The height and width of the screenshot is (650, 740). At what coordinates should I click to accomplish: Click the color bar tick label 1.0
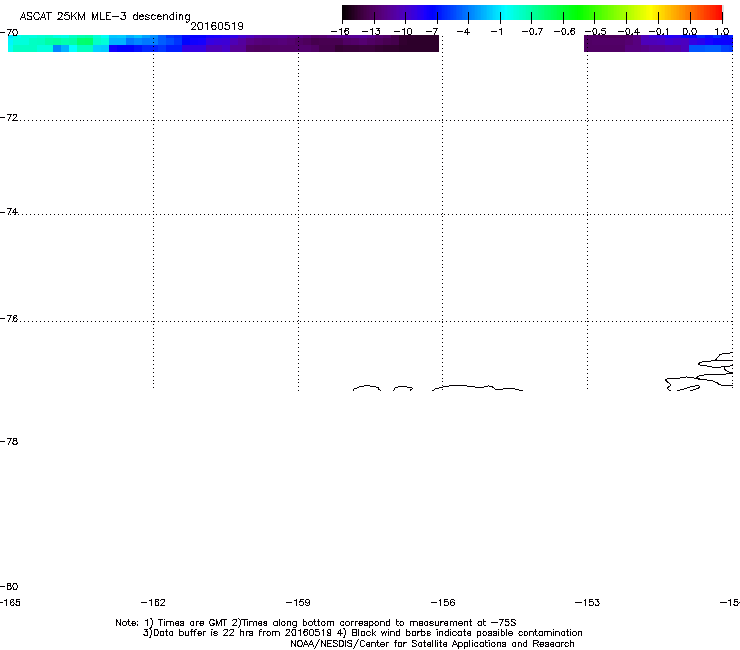[722, 32]
